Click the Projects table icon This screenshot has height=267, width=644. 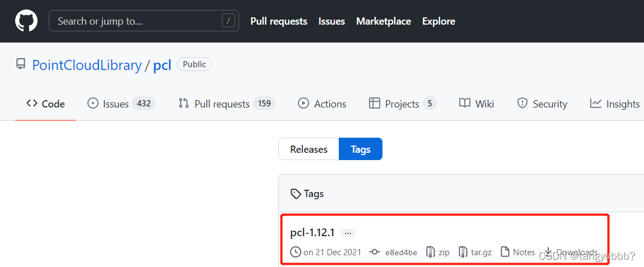[x=374, y=103]
